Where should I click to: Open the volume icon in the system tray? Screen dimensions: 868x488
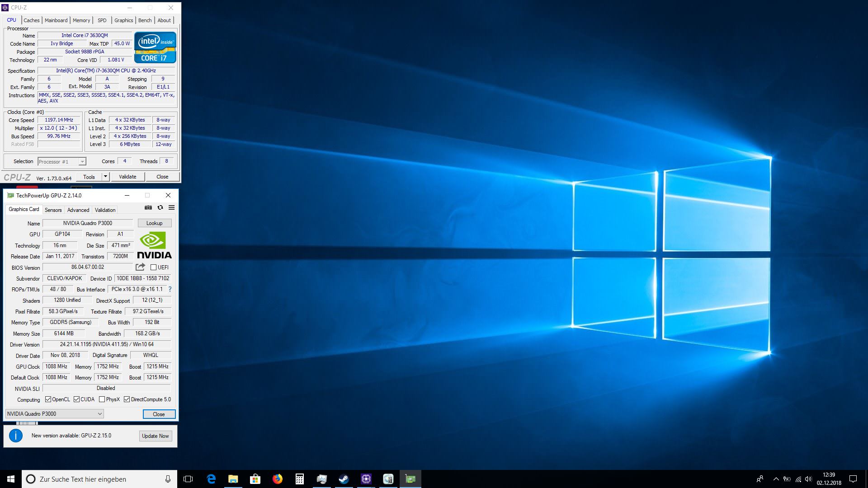[x=808, y=479]
